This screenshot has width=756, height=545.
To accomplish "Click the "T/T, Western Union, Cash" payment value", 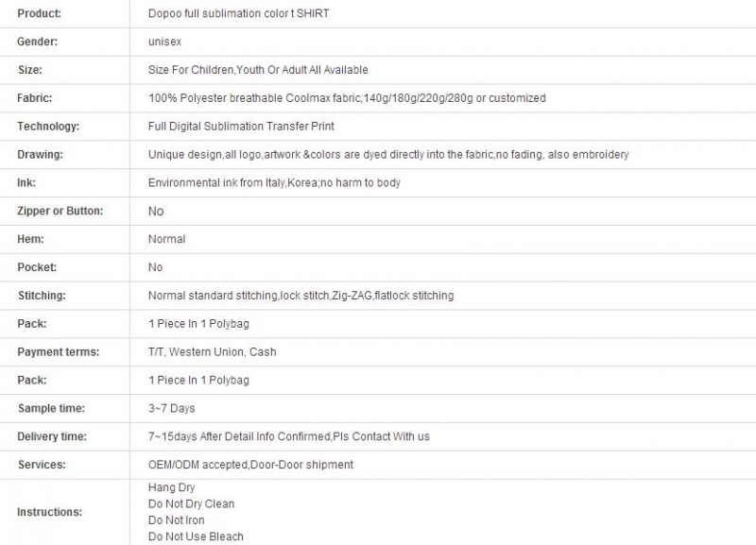I will (x=212, y=352).
